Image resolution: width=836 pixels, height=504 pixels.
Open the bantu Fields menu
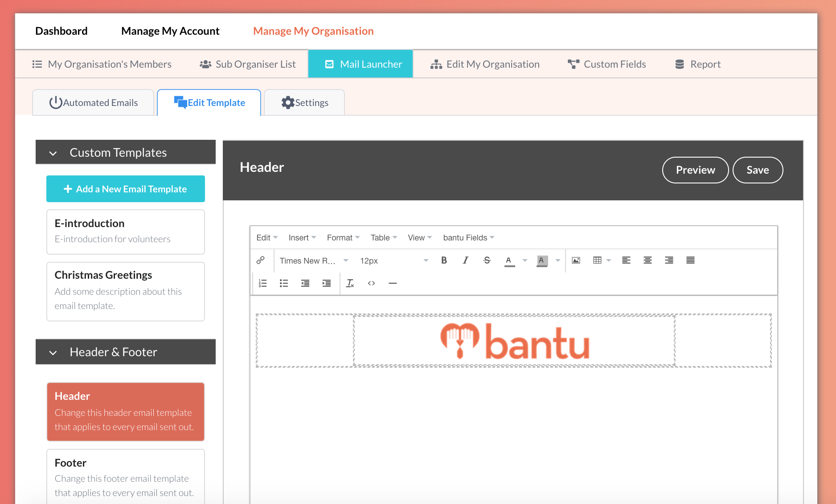(469, 238)
